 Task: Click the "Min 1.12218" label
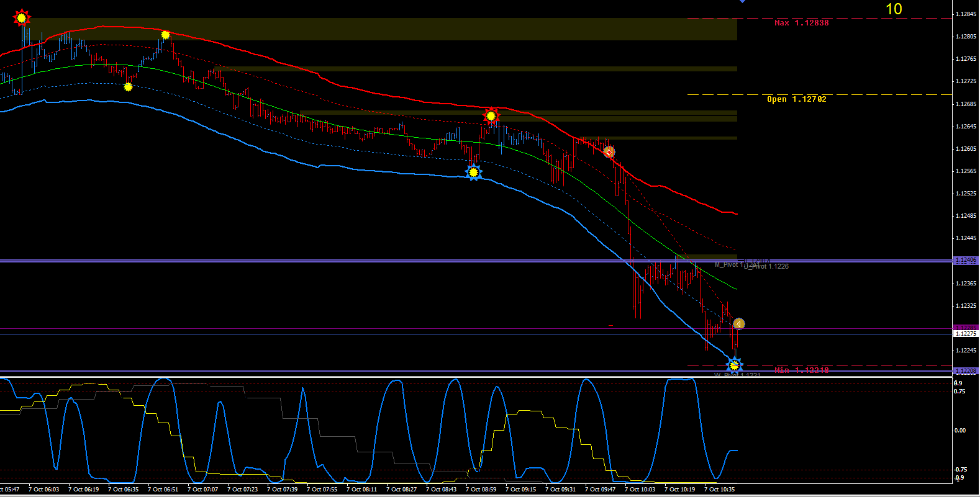pyautogui.click(x=801, y=370)
